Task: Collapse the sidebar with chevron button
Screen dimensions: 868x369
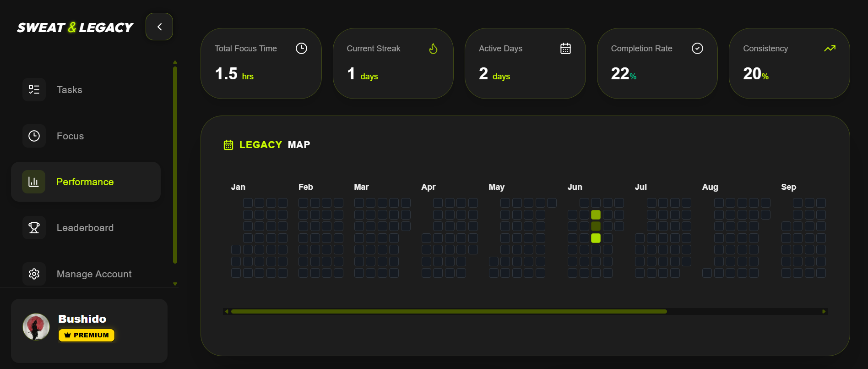Action: click(x=159, y=27)
